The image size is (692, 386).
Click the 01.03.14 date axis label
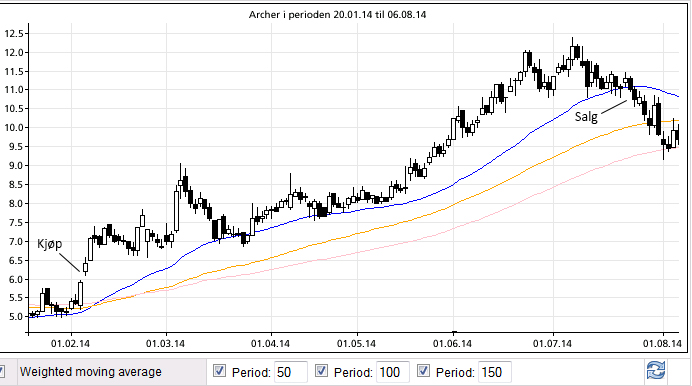165,343
